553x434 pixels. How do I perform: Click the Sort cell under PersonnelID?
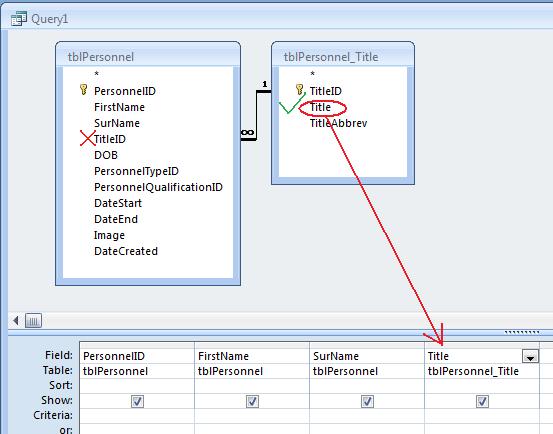tap(137, 386)
